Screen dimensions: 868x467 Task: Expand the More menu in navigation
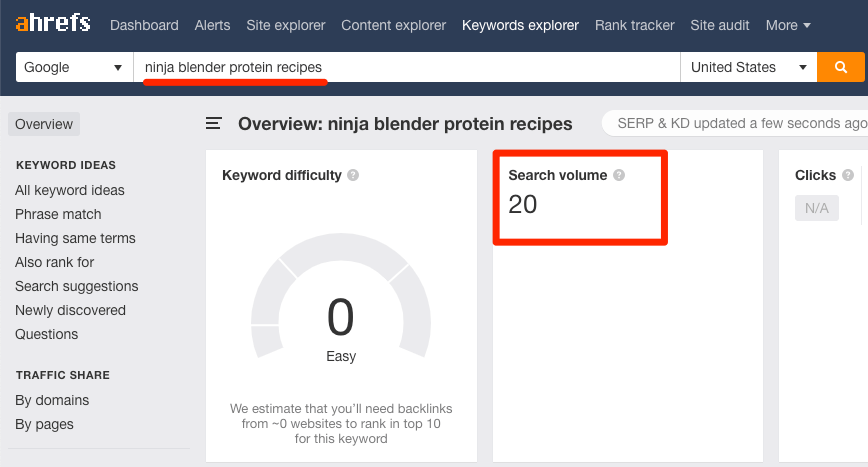click(x=788, y=25)
